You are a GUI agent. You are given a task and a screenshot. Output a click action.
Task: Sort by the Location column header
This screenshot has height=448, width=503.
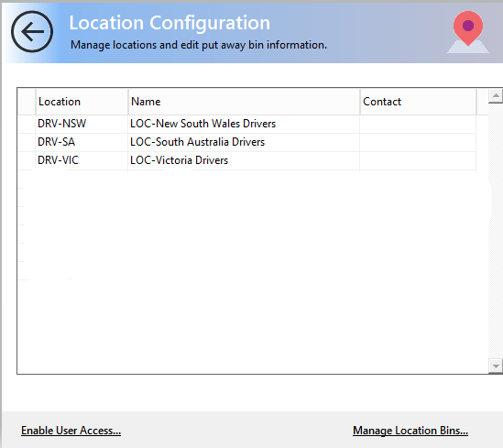[x=82, y=102]
